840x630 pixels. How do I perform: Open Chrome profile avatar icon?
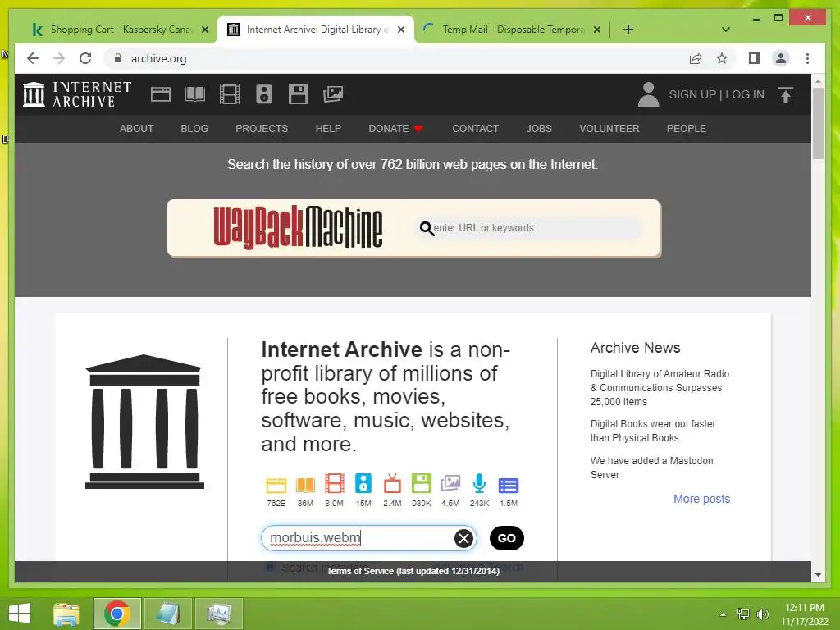(x=781, y=58)
